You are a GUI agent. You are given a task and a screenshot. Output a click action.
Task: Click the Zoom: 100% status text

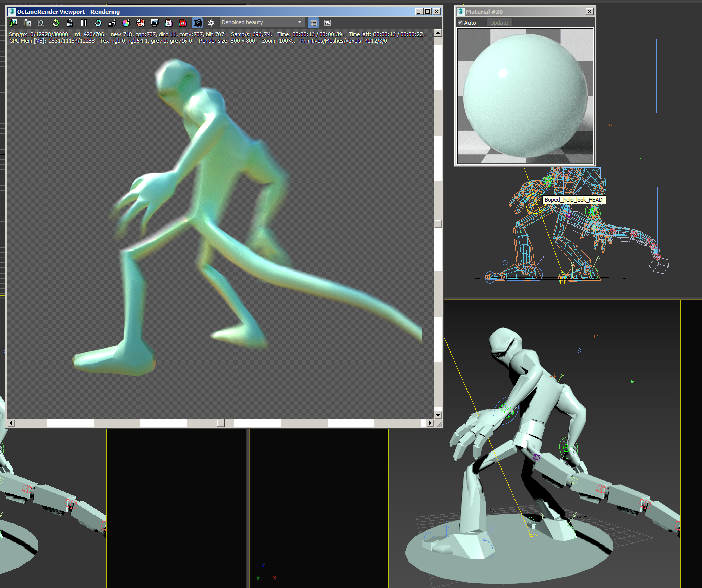(278, 41)
